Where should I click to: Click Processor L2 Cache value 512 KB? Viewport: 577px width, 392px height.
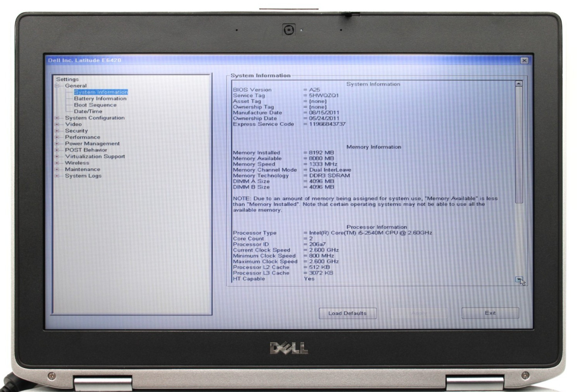point(319,267)
